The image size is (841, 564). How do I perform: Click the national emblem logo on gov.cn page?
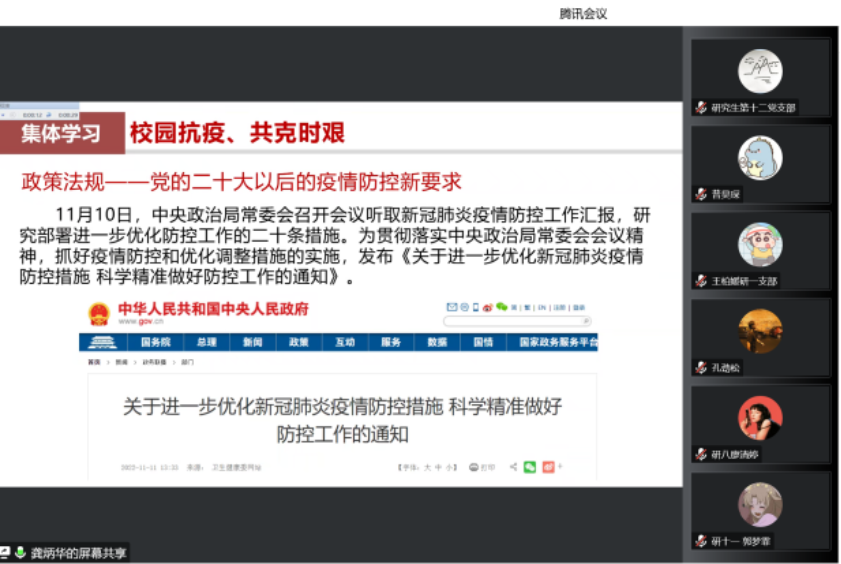coord(98,313)
